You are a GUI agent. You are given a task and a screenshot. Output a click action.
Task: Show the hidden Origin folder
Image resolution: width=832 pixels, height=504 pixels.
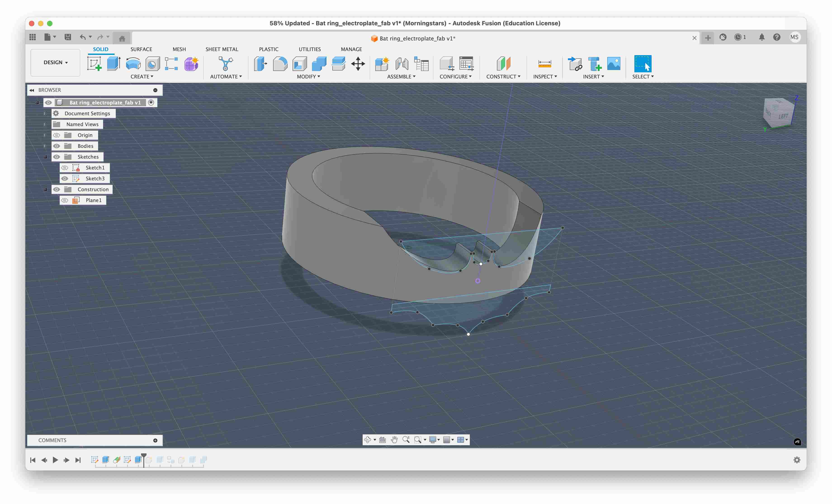56,135
